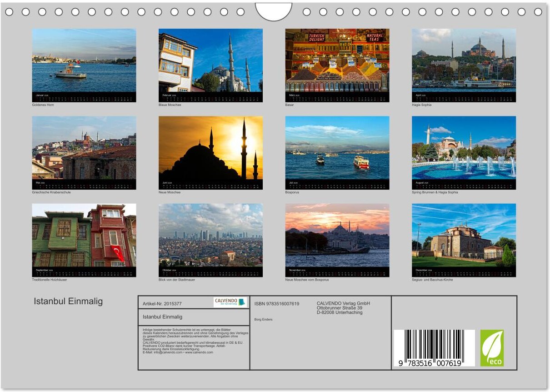Viewport: 550px width, 392px height.
Task: Click 'Ottobrunner Straße 39'
Action: point(340,308)
